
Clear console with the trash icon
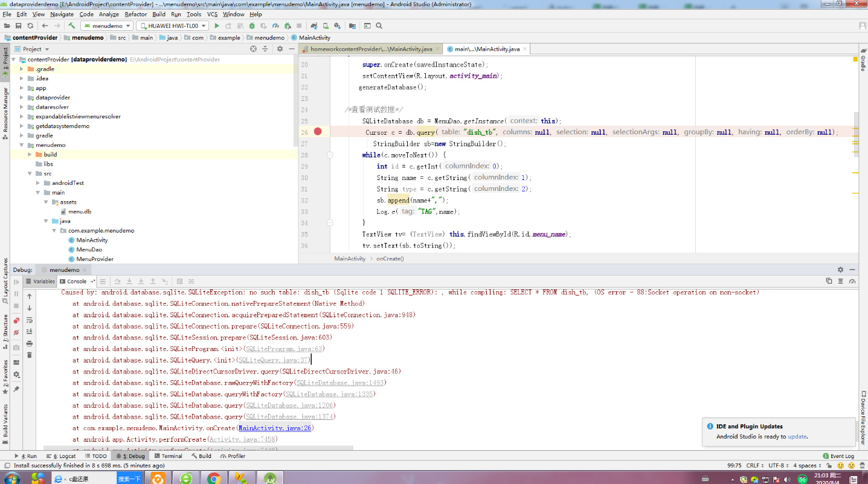point(29,355)
